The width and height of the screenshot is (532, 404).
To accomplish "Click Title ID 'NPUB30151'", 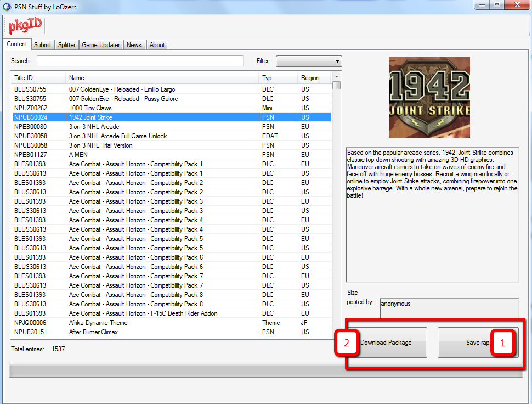I will 31,332.
